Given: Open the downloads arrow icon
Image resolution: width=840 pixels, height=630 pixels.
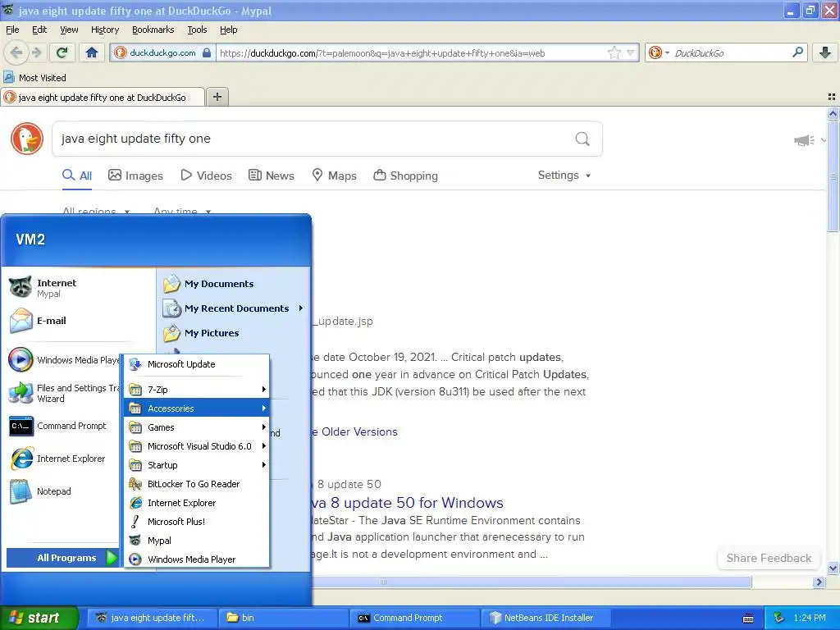Looking at the screenshot, I should click(x=825, y=52).
